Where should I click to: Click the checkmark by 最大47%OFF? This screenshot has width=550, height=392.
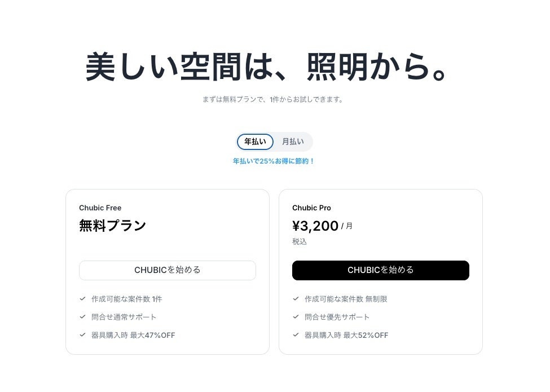click(82, 335)
